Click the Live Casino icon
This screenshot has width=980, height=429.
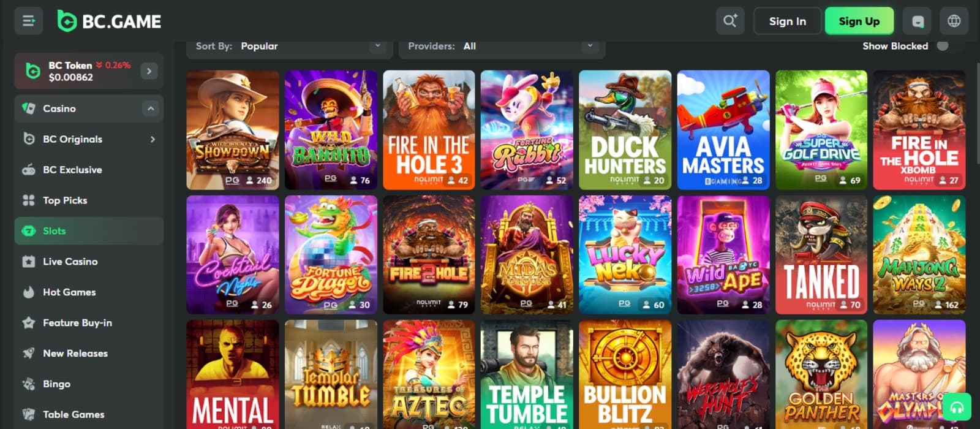click(28, 262)
